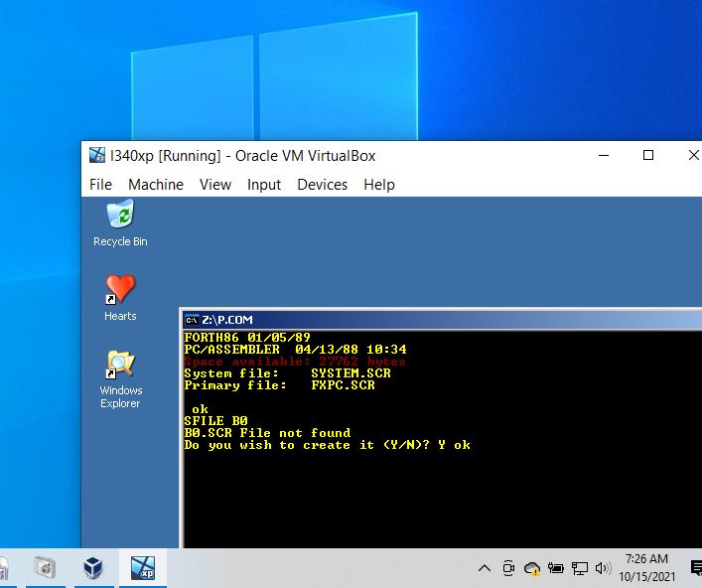
Task: Open the Devices menu
Action: click(x=323, y=185)
